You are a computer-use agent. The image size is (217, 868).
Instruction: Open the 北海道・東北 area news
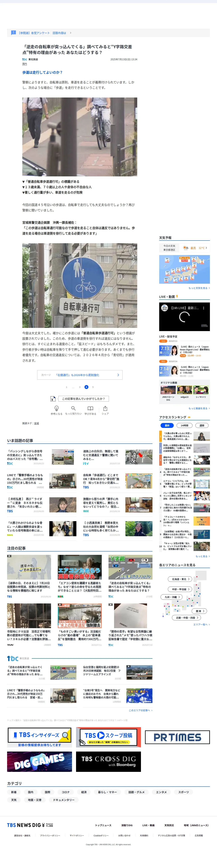point(180,579)
